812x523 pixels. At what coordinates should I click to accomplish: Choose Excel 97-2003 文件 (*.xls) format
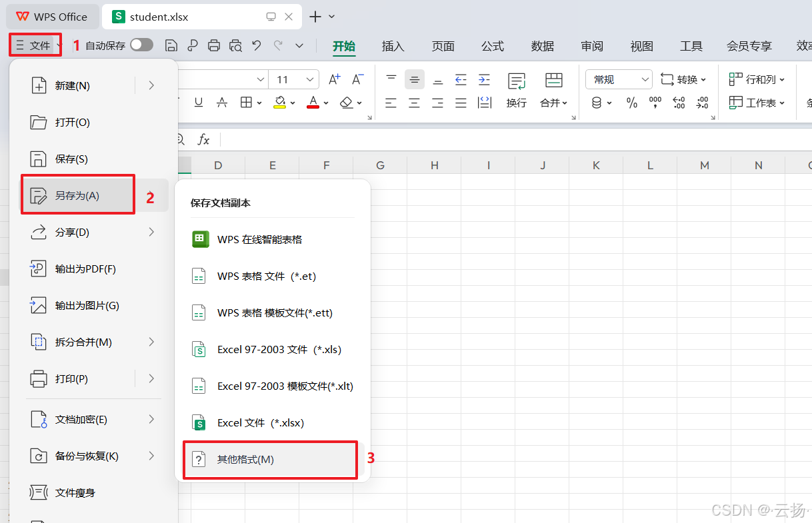(273, 349)
